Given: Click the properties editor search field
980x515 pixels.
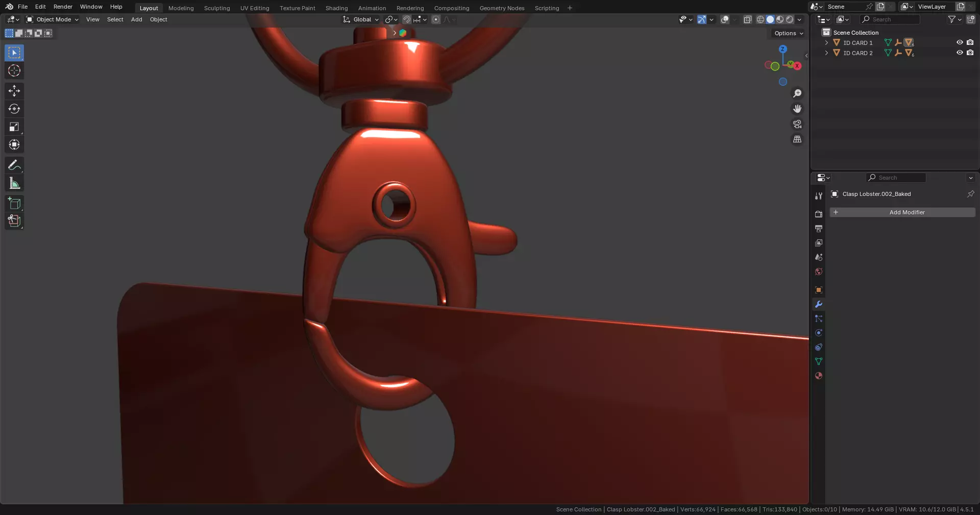Looking at the screenshot, I should tap(896, 178).
